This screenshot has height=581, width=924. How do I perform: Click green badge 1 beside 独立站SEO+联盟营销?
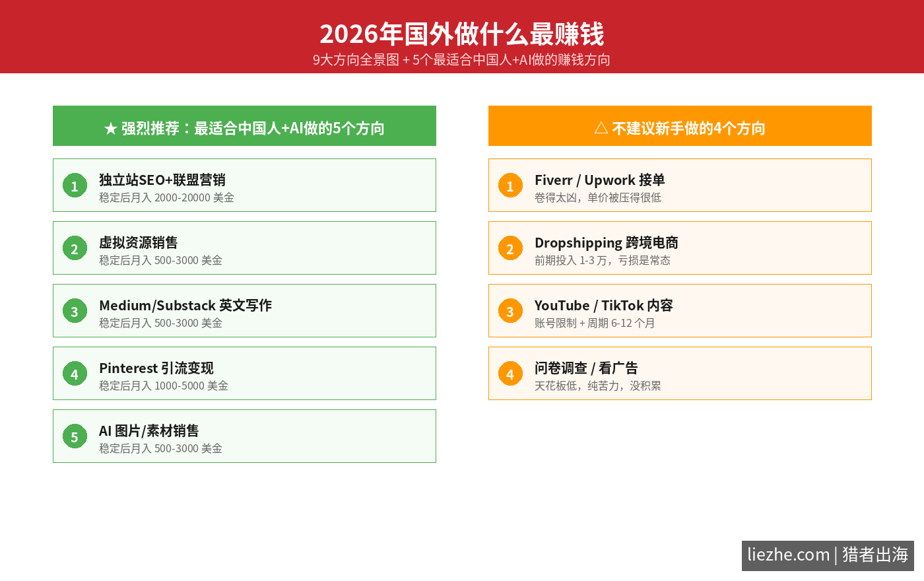75,186
